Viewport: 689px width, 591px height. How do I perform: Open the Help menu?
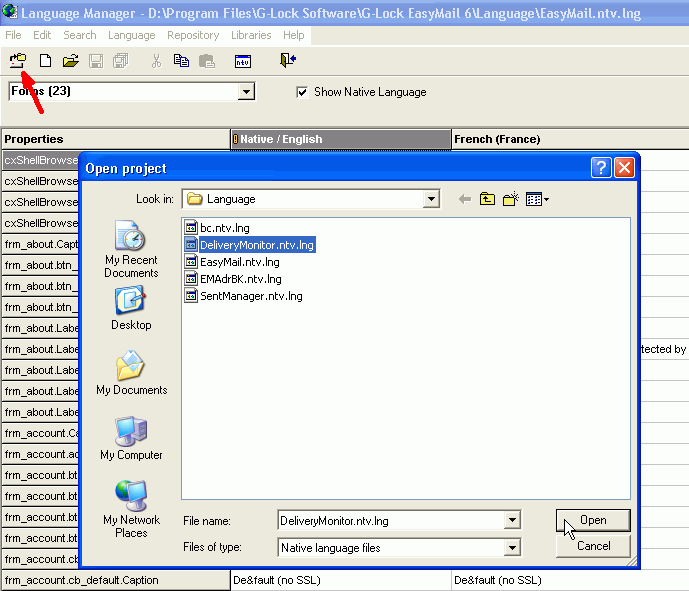294,35
